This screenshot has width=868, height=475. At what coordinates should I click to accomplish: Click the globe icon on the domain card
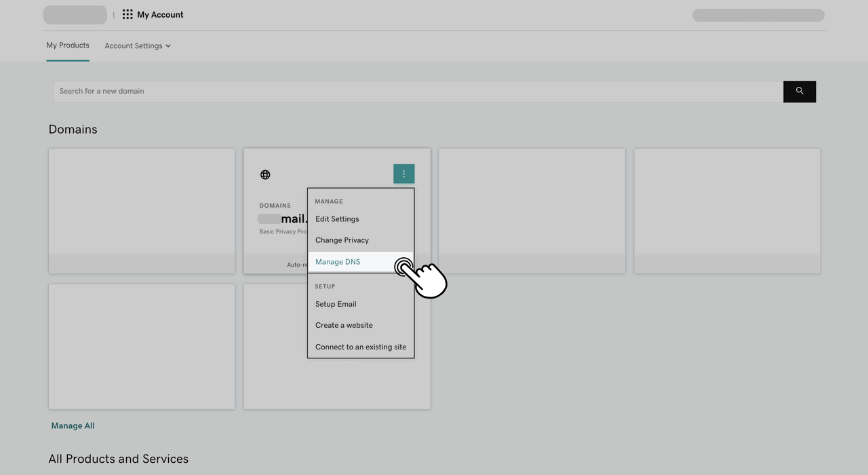coord(265,174)
